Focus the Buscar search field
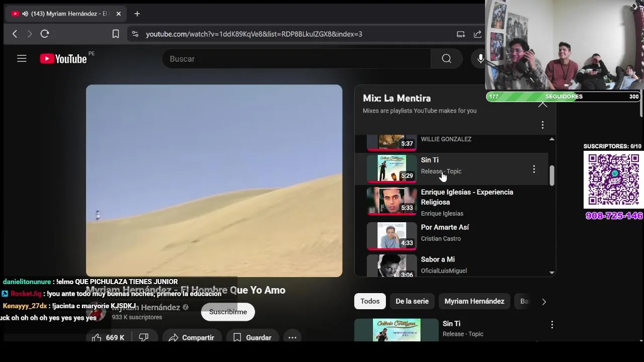Screen dimensions: 644x362 [297, 59]
